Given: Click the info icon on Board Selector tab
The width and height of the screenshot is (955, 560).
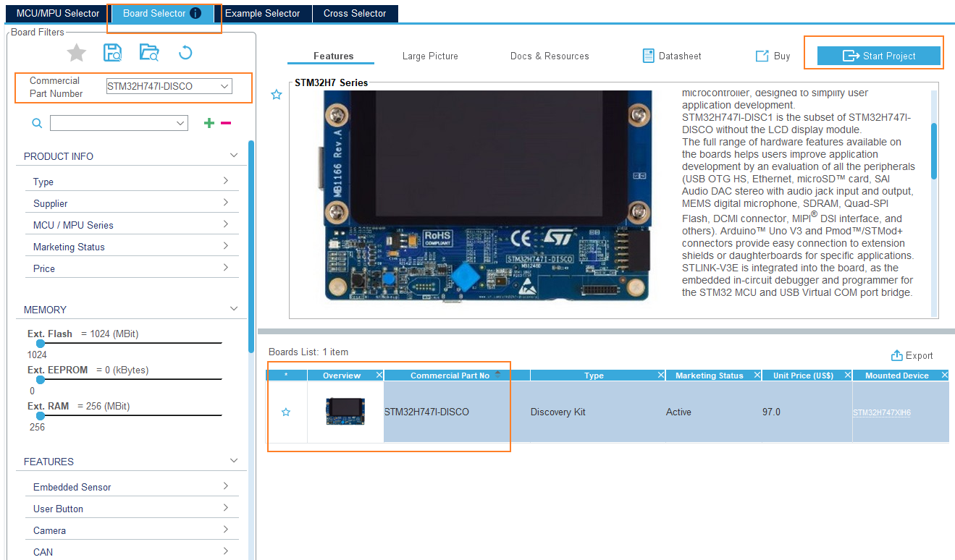Looking at the screenshot, I should [195, 13].
